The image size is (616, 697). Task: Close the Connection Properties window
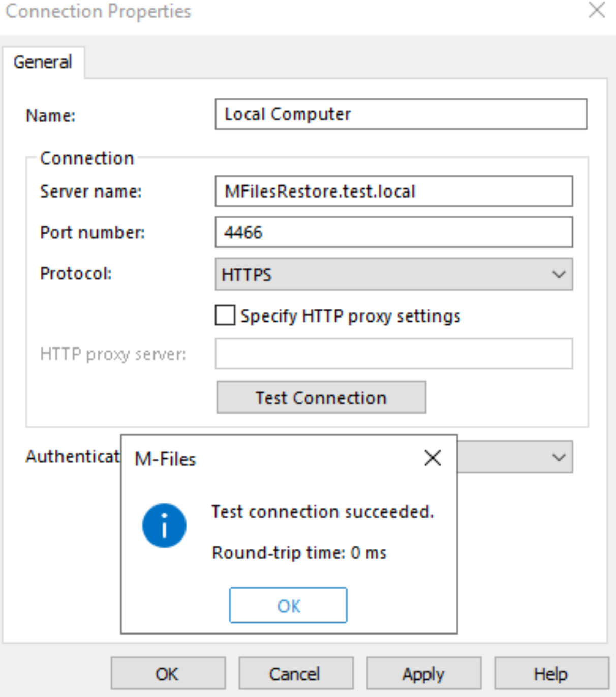597,10
